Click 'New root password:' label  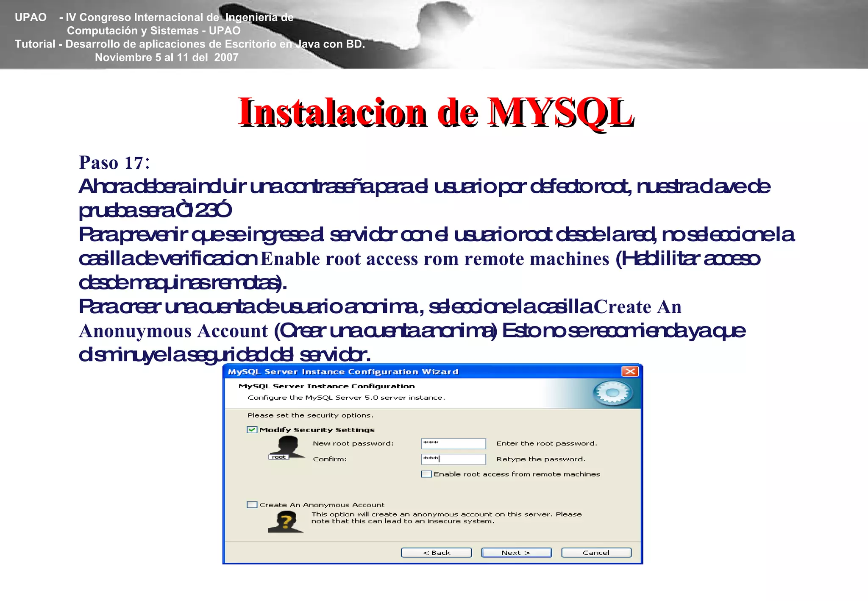pos(353,443)
